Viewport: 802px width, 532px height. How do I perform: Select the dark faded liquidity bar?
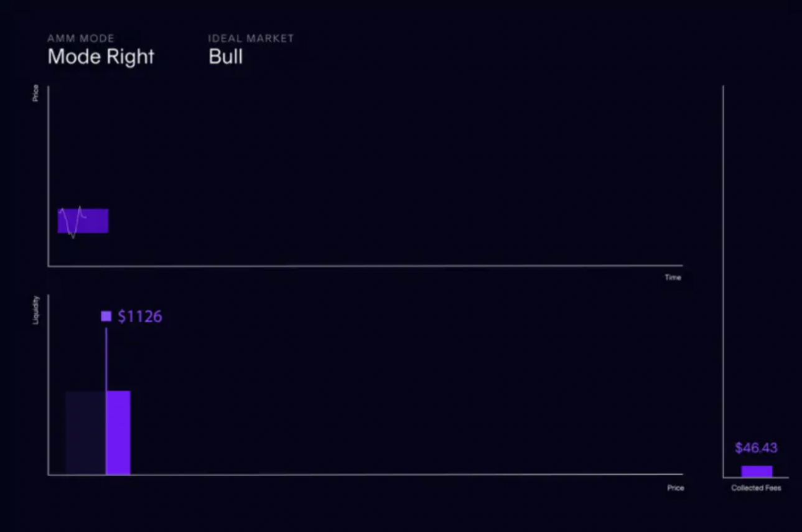pyautogui.click(x=85, y=432)
